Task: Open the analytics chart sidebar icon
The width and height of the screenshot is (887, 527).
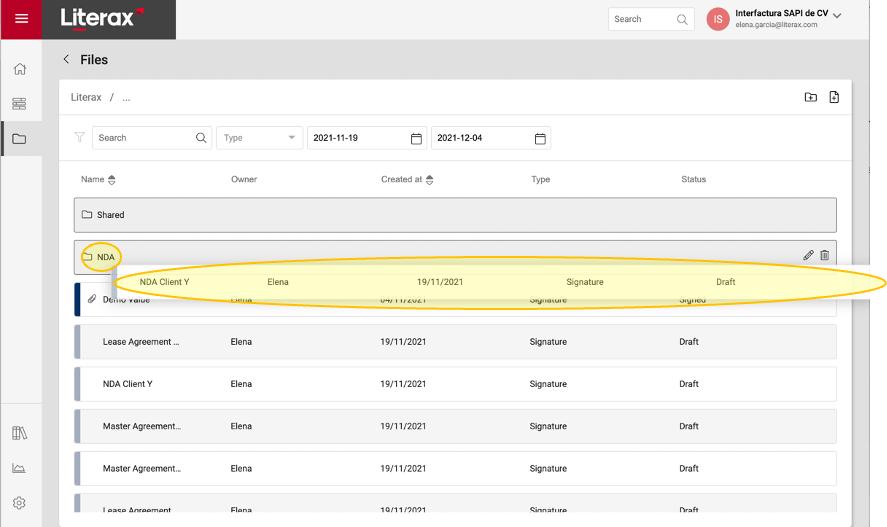Action: click(x=19, y=468)
